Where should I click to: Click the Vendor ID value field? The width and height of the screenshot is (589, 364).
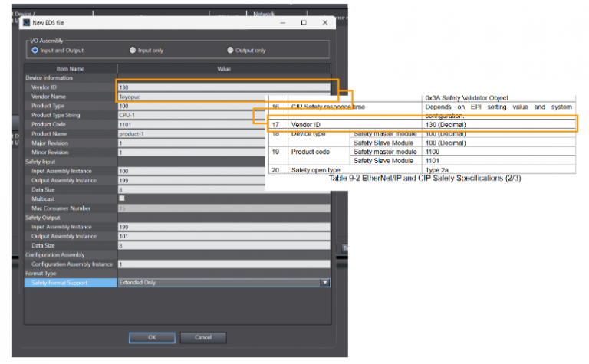(x=222, y=87)
